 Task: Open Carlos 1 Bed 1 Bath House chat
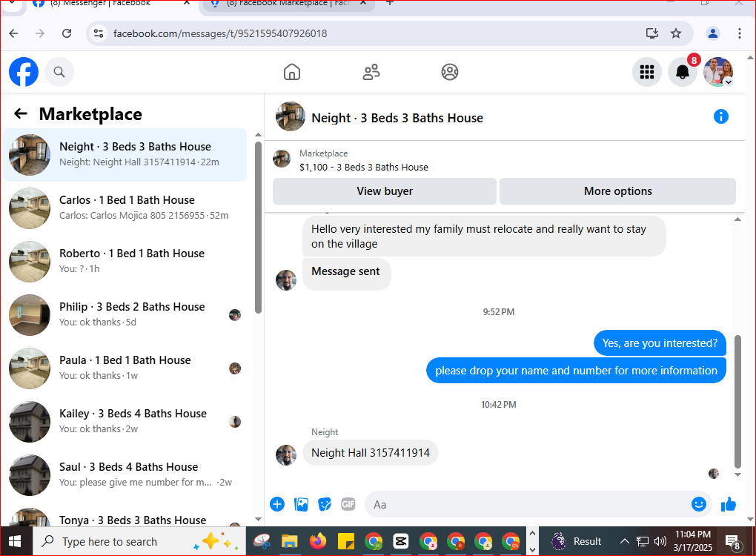pos(125,208)
